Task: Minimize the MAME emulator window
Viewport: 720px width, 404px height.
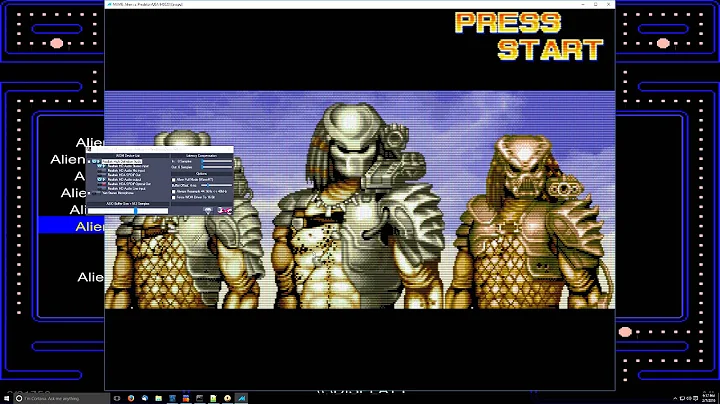Action: (x=583, y=4)
